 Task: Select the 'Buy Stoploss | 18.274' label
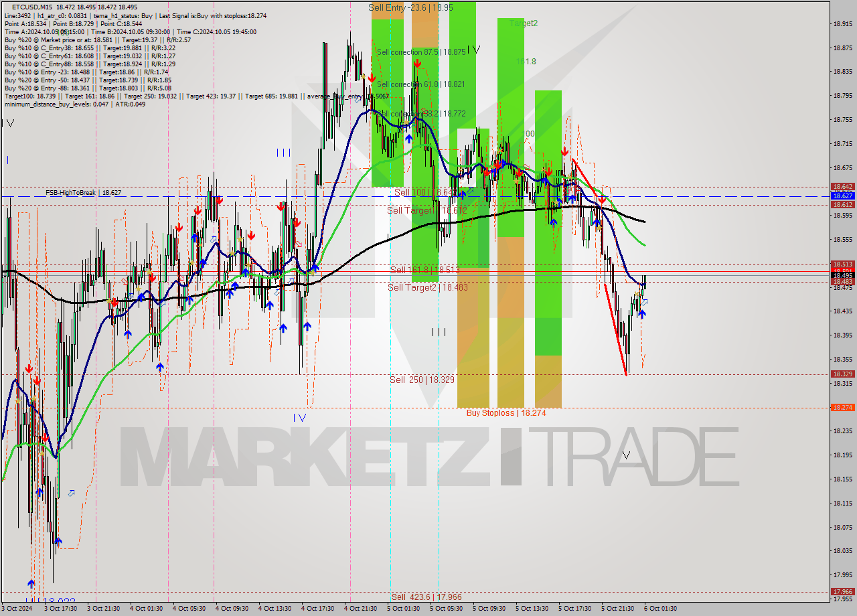(x=506, y=413)
